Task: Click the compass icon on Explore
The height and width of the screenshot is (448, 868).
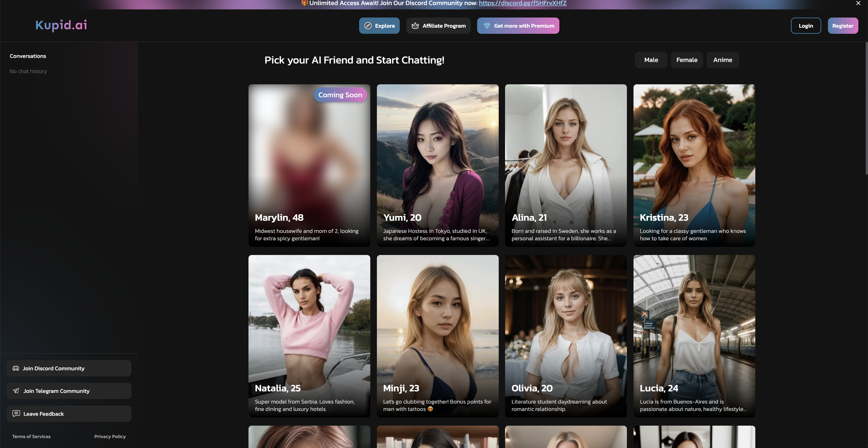Action: [368, 26]
